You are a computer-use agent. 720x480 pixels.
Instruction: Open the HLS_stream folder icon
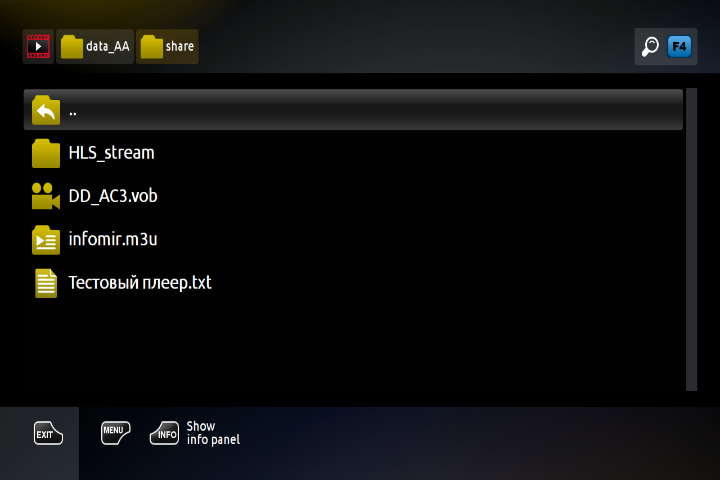[46, 153]
